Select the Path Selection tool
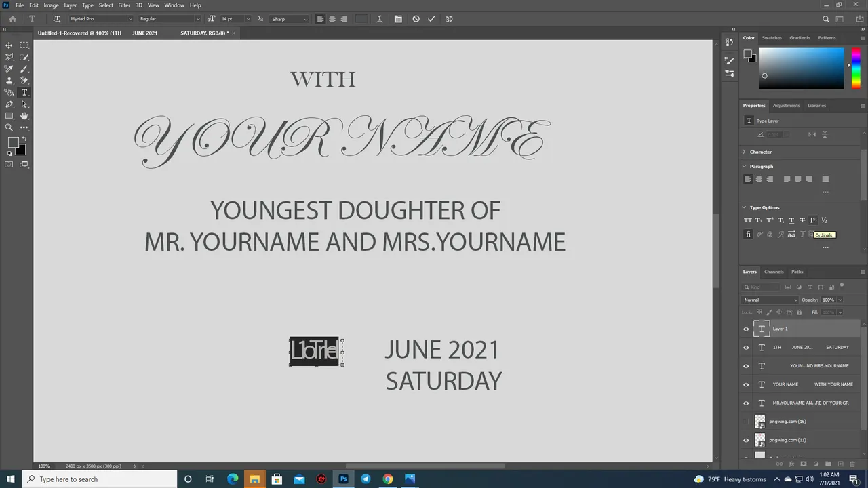The image size is (868, 488). (x=24, y=104)
